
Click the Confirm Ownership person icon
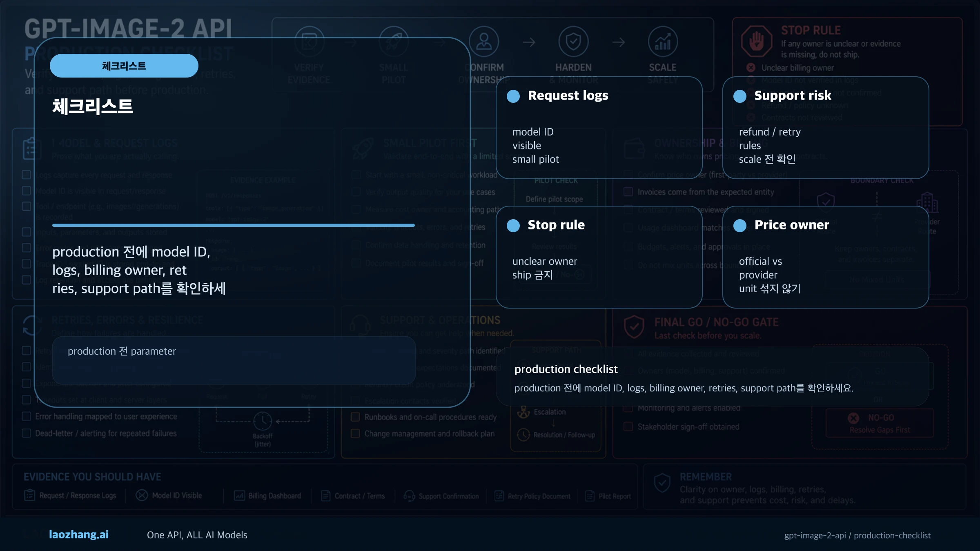[484, 42]
